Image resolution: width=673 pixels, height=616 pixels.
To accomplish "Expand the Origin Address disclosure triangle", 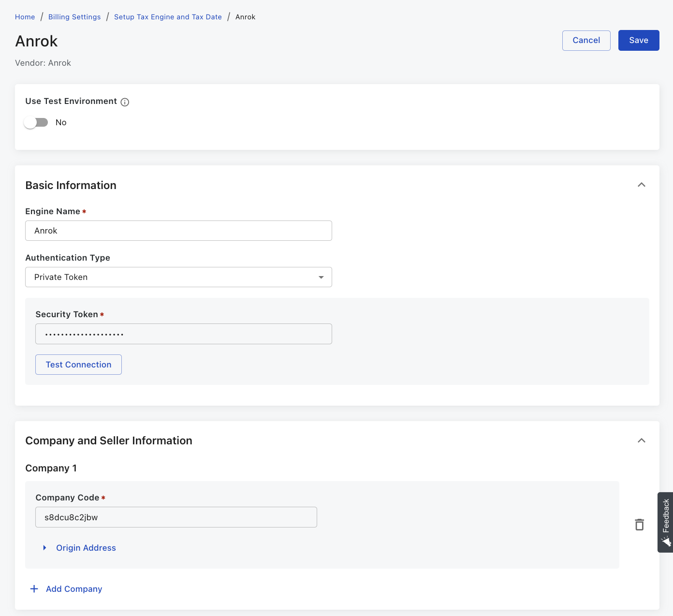I will coord(44,548).
